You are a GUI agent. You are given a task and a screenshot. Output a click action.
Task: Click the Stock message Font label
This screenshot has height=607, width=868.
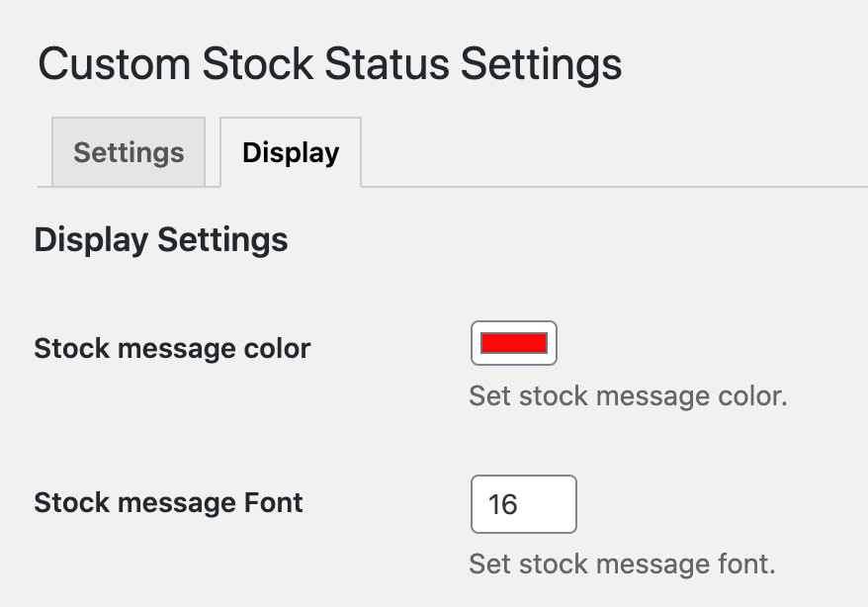pos(168,502)
